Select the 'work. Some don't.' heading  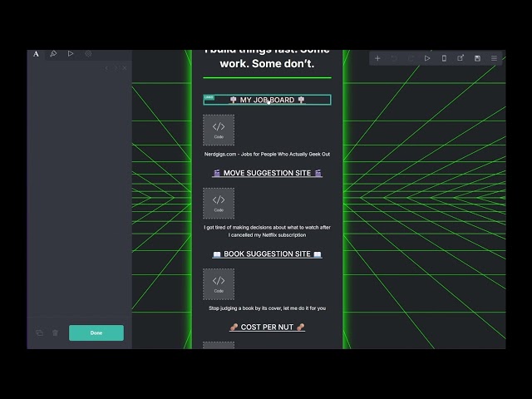[x=267, y=63]
